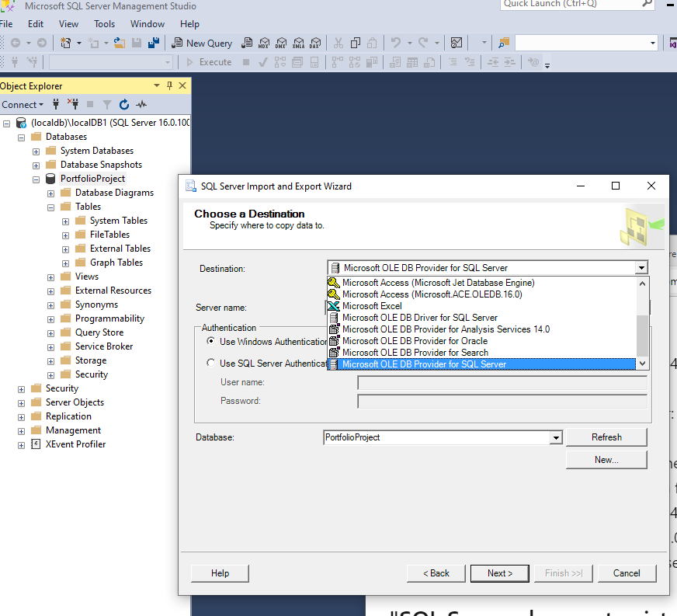Image resolution: width=677 pixels, height=616 pixels.
Task: Click scroll down arrow in destination list
Action: point(643,364)
